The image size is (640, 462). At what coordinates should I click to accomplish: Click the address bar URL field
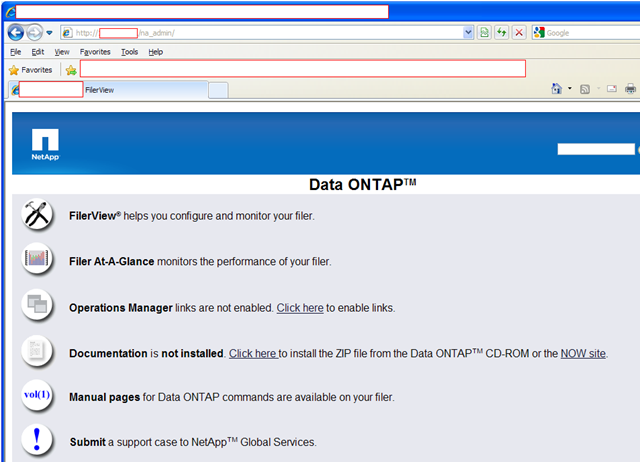(x=268, y=33)
